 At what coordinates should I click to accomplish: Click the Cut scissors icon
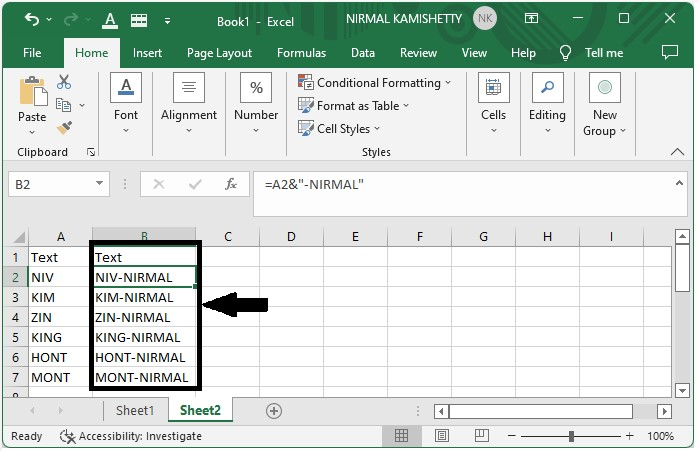(64, 82)
